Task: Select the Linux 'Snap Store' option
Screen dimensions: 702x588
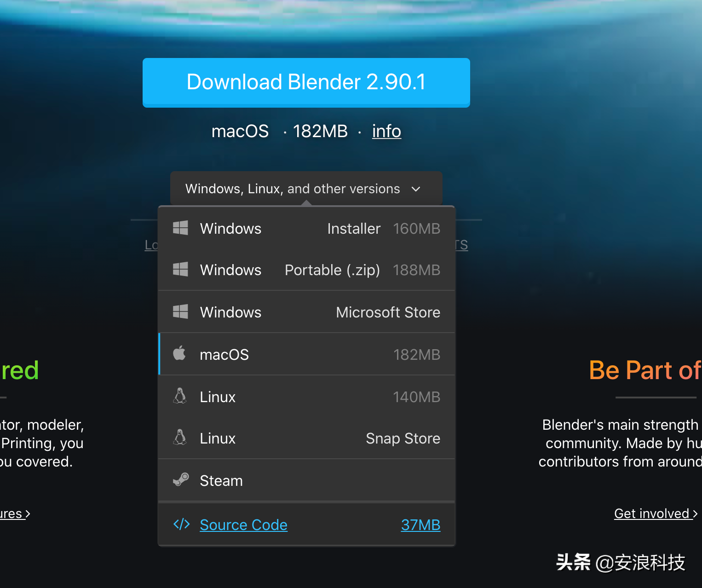Action: point(306,438)
